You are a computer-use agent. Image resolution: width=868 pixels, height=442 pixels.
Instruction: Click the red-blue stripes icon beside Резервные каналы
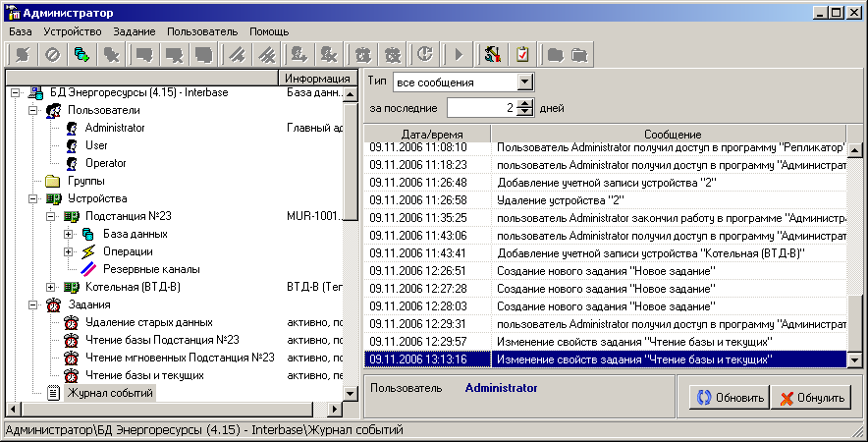(88, 270)
